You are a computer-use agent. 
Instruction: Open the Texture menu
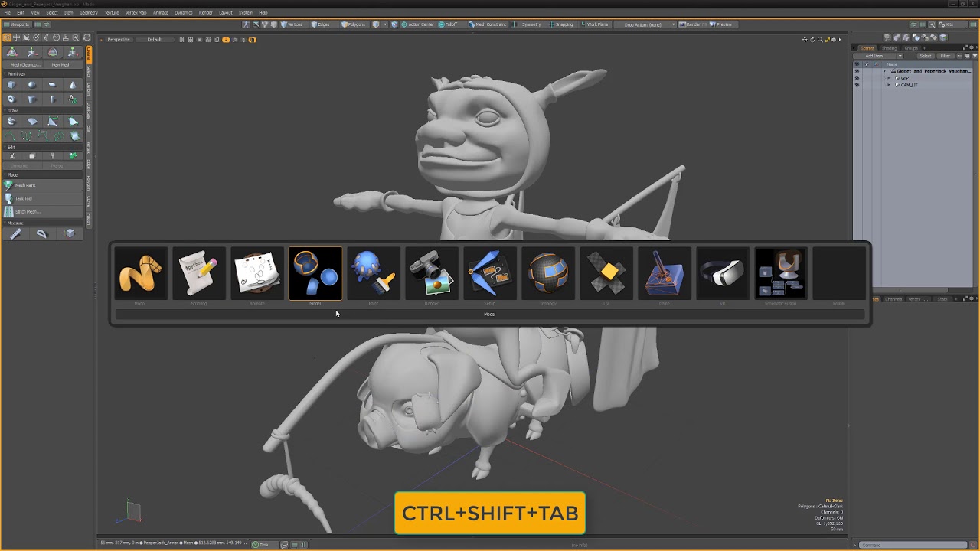(x=112, y=12)
